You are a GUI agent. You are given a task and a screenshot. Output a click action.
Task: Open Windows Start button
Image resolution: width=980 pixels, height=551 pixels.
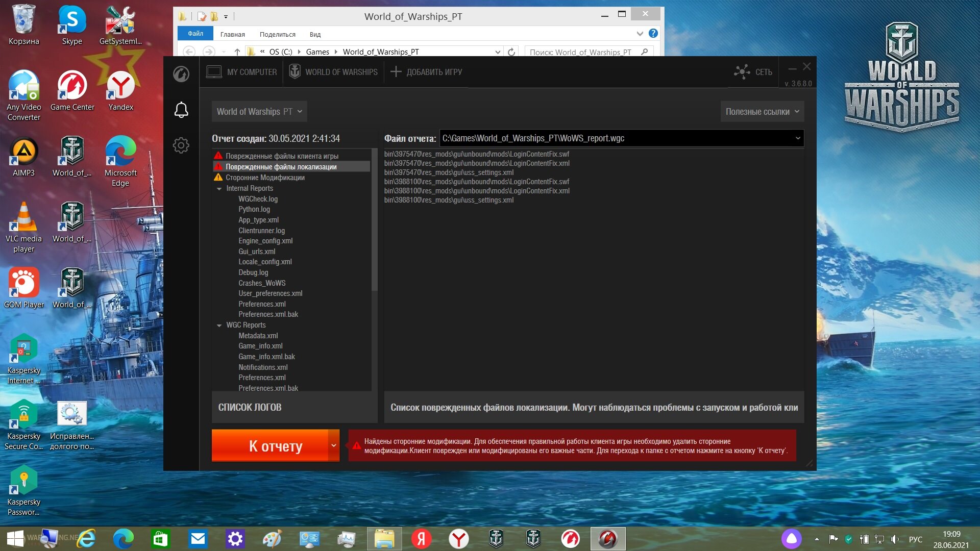pyautogui.click(x=15, y=539)
